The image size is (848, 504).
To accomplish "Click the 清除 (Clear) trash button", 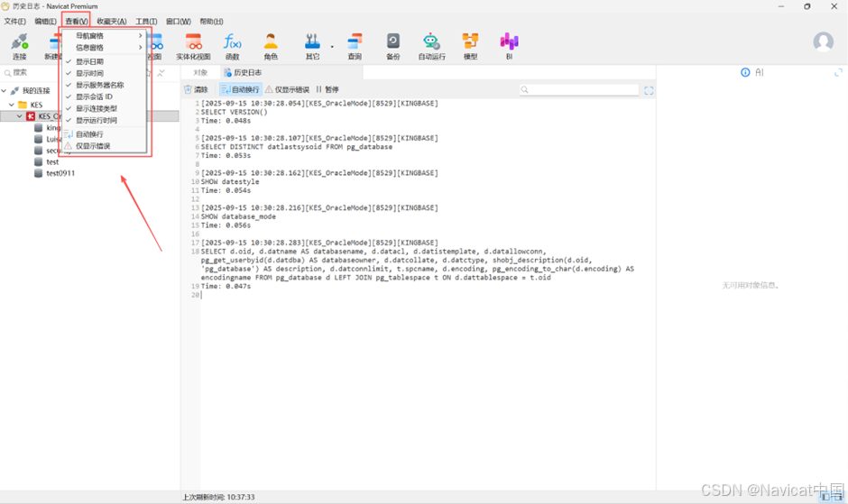I will 196,90.
